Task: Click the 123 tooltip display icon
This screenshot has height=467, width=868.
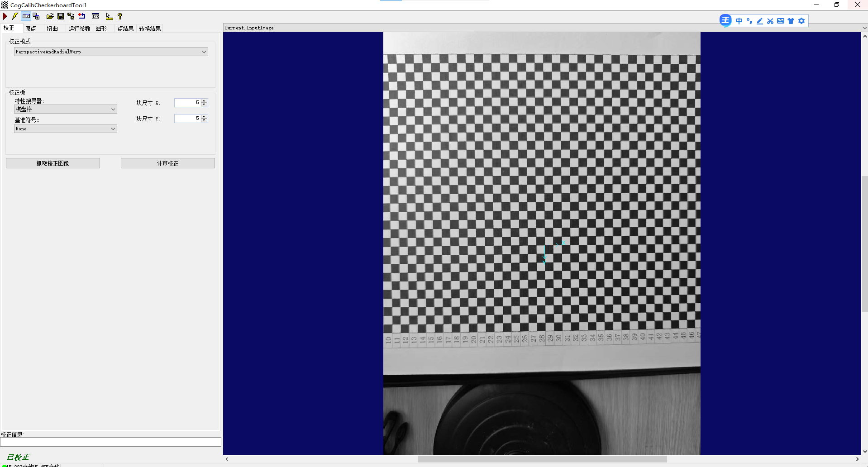Action: pos(95,16)
